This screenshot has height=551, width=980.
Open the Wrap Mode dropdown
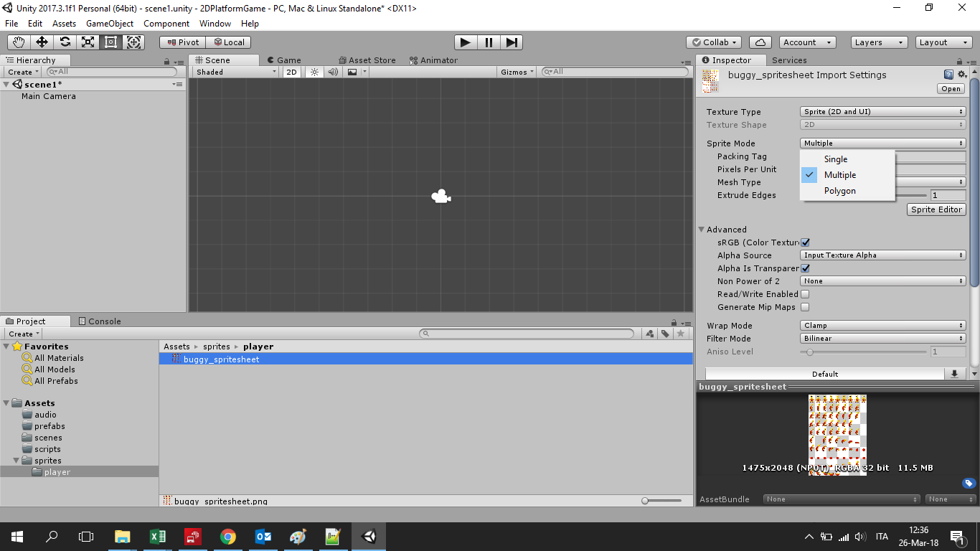click(882, 326)
